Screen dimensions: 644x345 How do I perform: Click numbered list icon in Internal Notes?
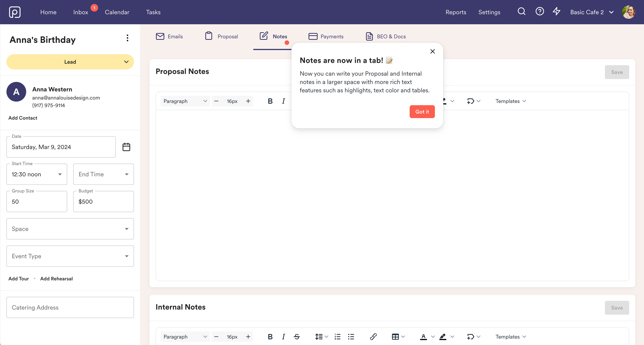click(x=338, y=337)
